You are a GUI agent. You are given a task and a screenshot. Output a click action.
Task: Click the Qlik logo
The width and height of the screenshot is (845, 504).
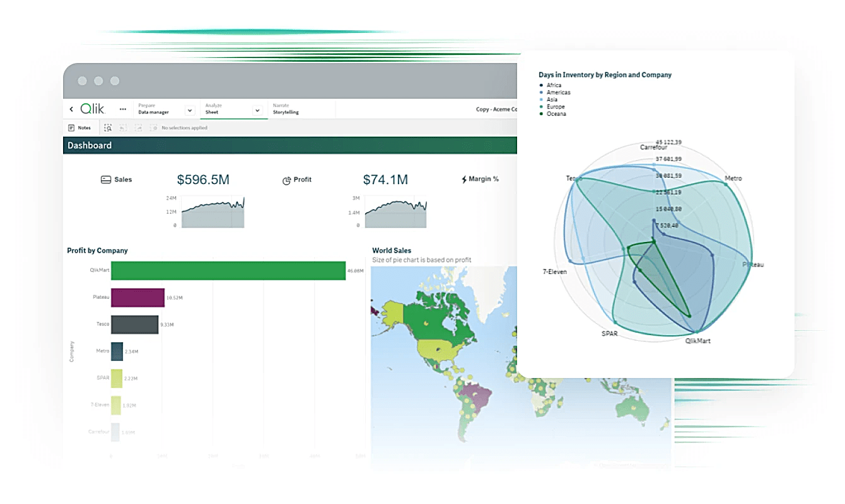92,108
